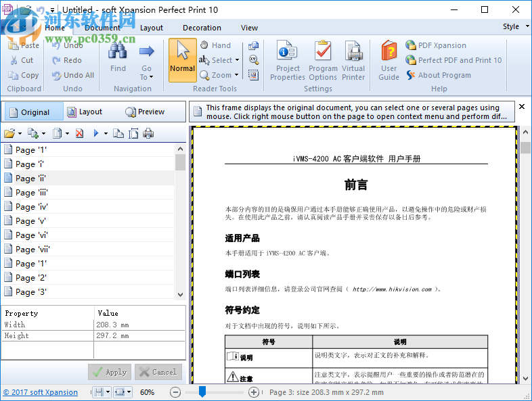This screenshot has width=532, height=401.
Task: Click the add pages icon with green plus
Action: (x=33, y=133)
